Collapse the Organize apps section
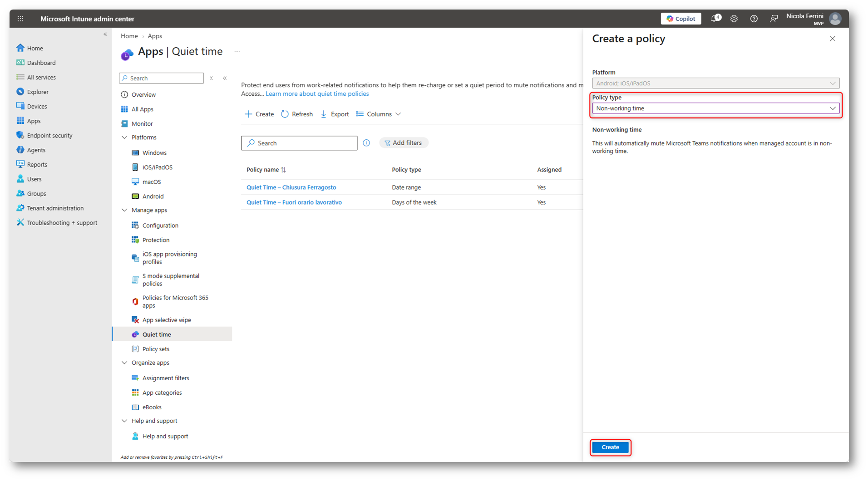The height and width of the screenshot is (481, 868). click(x=124, y=363)
